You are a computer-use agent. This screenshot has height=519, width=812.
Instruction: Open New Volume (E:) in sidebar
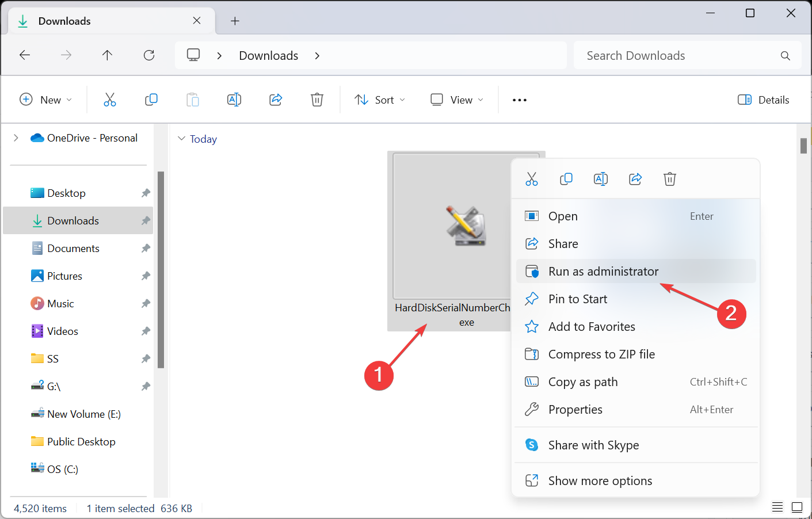click(78, 414)
